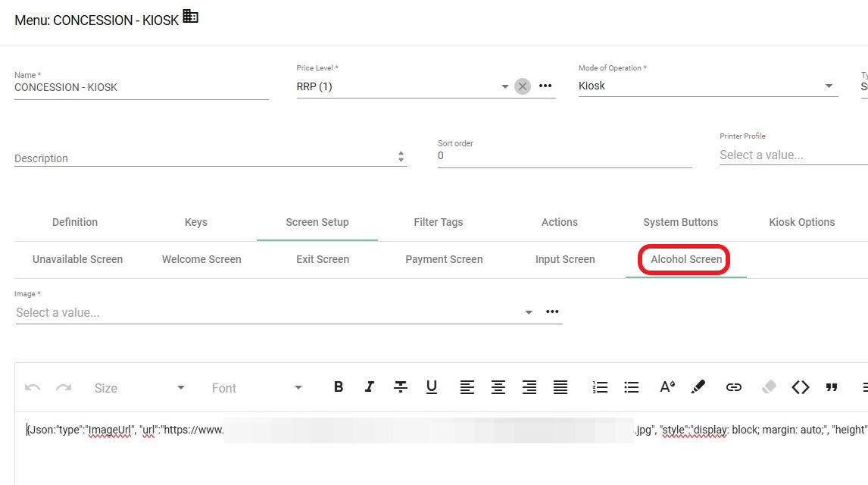Viewport: 868px width, 485px height.
Task: Switch to the Kiosk Options tab
Action: pyautogui.click(x=801, y=222)
